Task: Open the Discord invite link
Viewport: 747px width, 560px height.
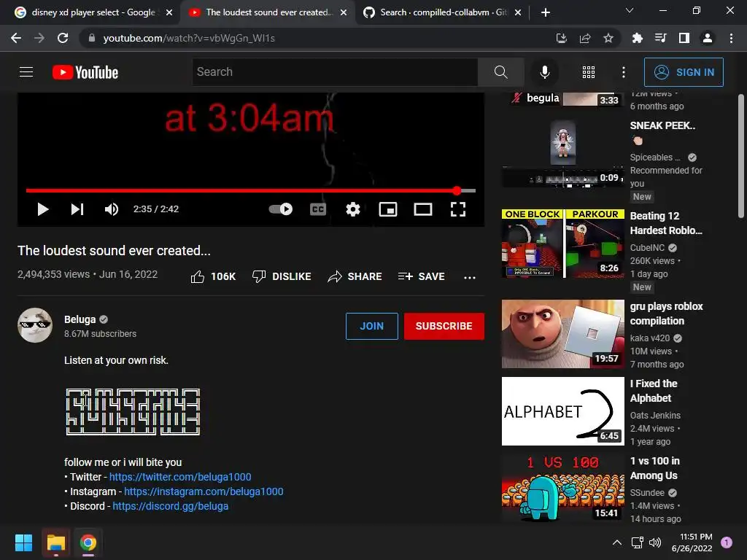Action: point(171,506)
